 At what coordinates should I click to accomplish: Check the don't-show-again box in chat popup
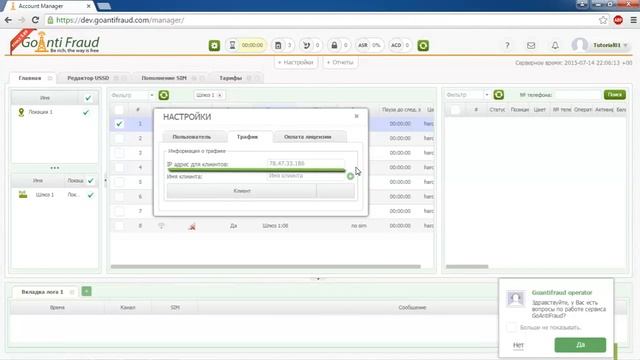511,327
